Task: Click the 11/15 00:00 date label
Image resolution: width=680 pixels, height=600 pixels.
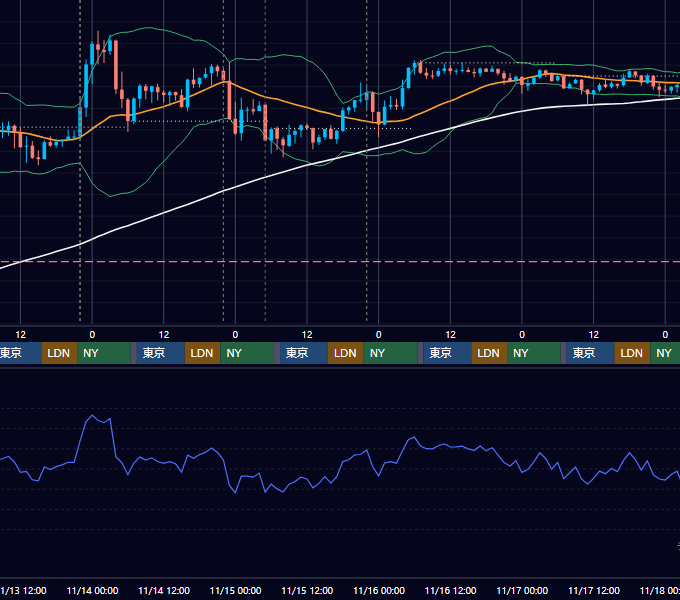Action: [x=235, y=590]
